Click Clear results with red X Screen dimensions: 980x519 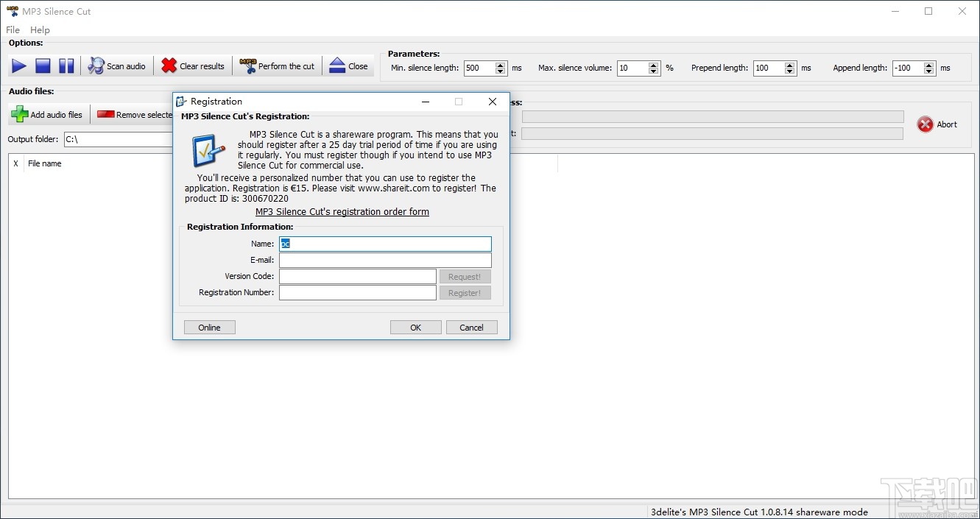pyautogui.click(x=193, y=66)
